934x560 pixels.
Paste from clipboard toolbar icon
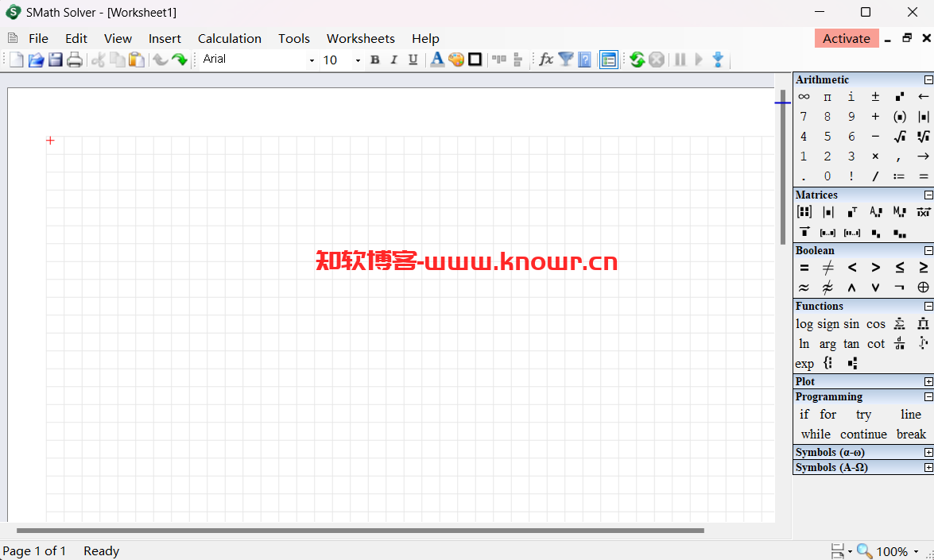click(x=137, y=60)
